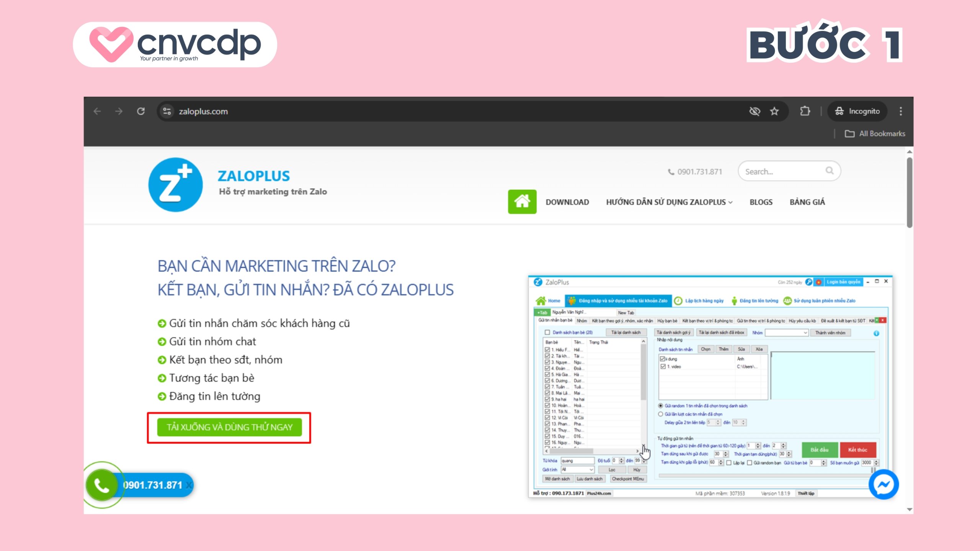
Task: Select Đăng nhập và sử dụng nhiều tài khoản Zalo tab
Action: point(618,301)
